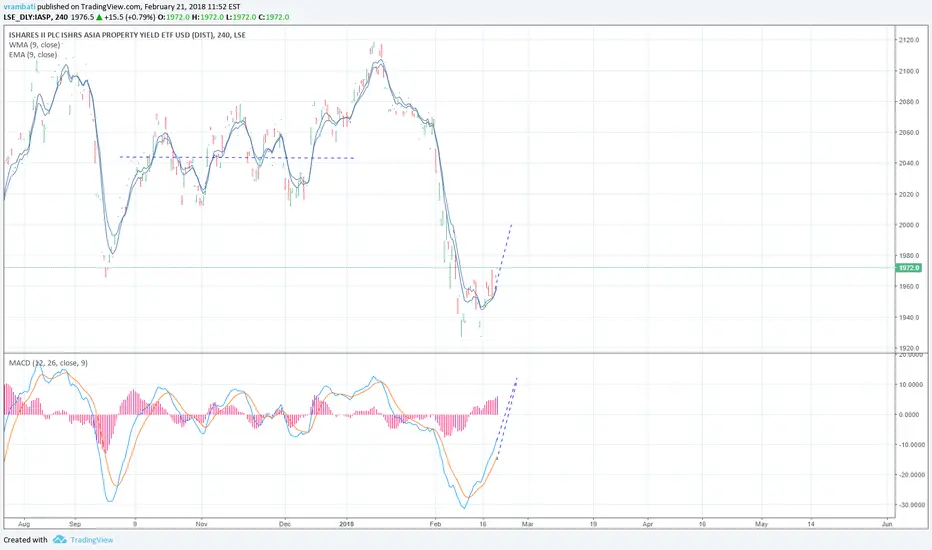932x550 pixels.
Task: Click the H:1972.0 high value
Action: pos(207,17)
